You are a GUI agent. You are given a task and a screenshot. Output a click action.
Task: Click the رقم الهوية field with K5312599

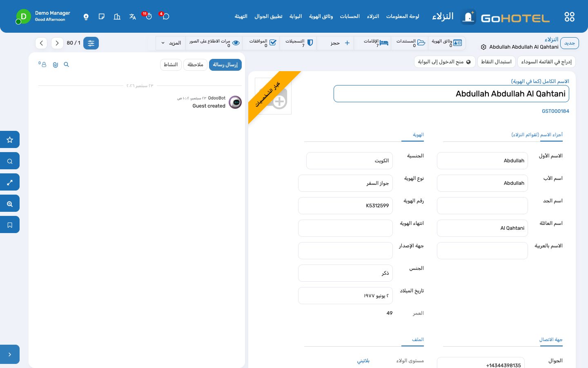point(345,206)
